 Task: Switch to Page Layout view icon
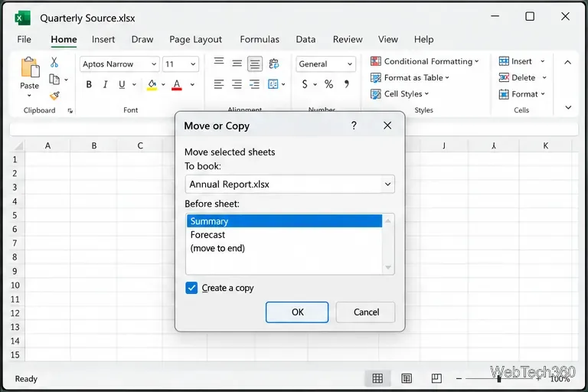pos(407,378)
